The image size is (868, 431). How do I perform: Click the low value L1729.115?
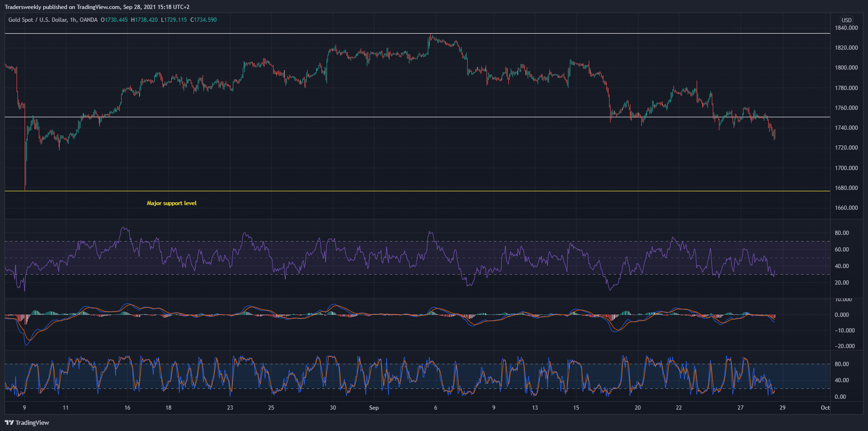[174, 20]
